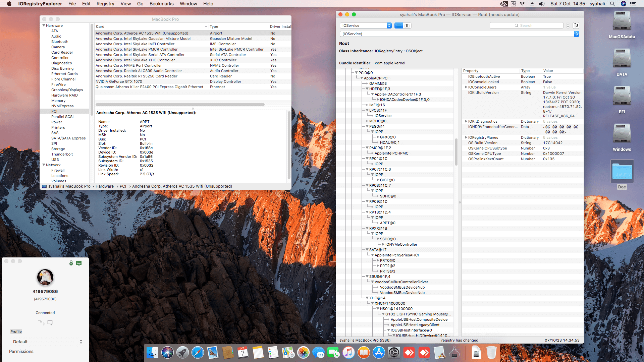
Task: Click the registry Search field
Action: pos(527,25)
